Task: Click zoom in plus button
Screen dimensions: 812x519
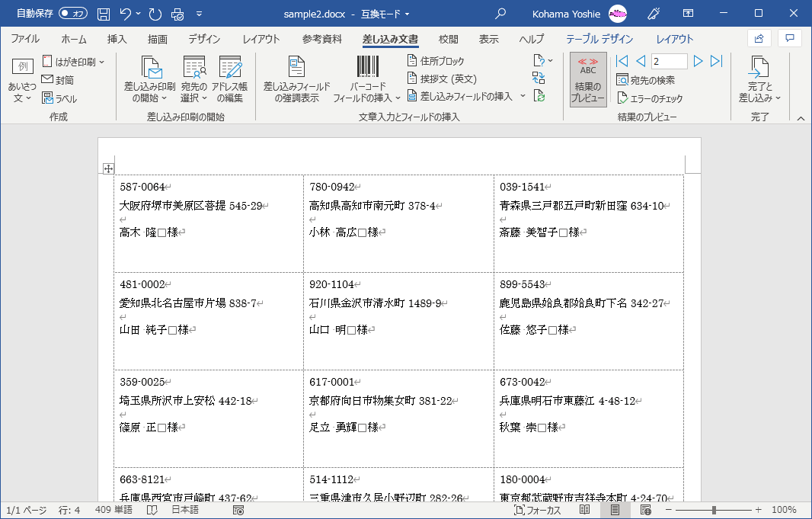Action: [758, 510]
